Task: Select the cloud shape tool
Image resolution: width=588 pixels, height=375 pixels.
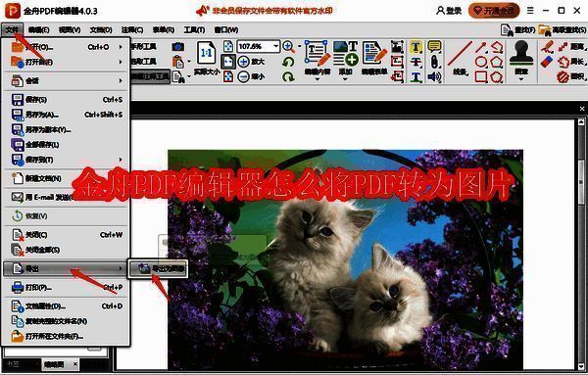Action: coord(497,77)
